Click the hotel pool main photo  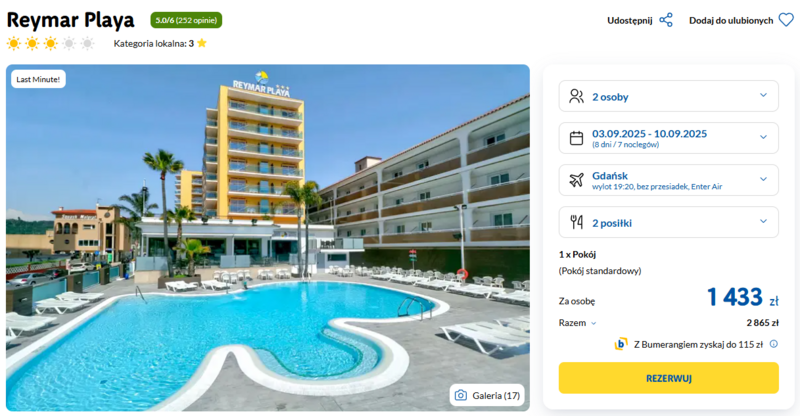tap(268, 237)
